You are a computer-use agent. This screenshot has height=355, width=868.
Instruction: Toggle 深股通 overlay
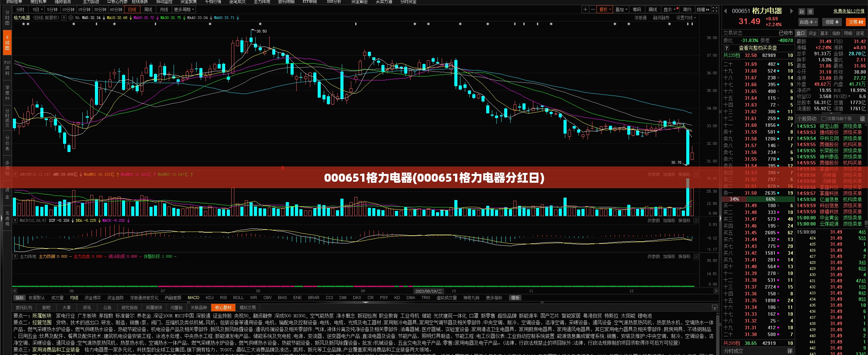coord(640,18)
